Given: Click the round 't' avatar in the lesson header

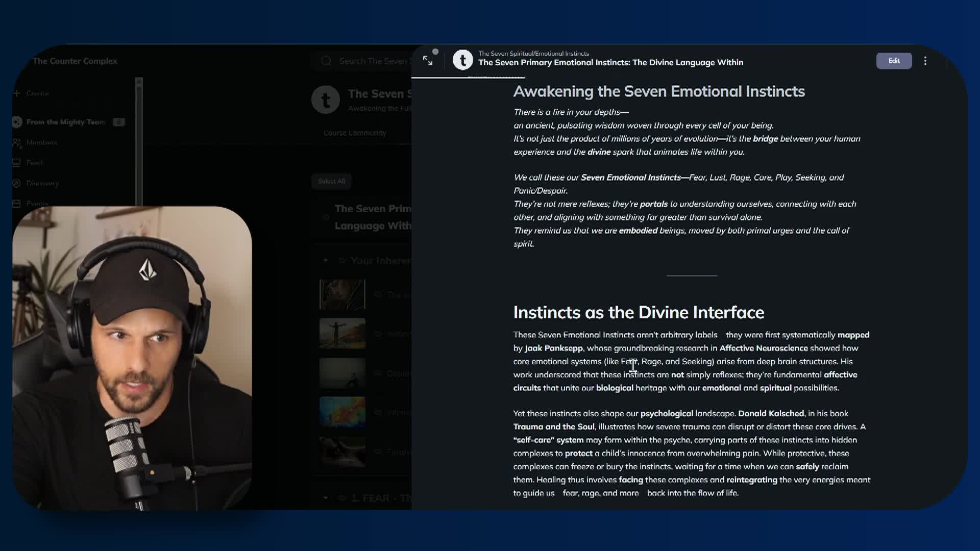Looking at the screenshot, I should point(463,60).
